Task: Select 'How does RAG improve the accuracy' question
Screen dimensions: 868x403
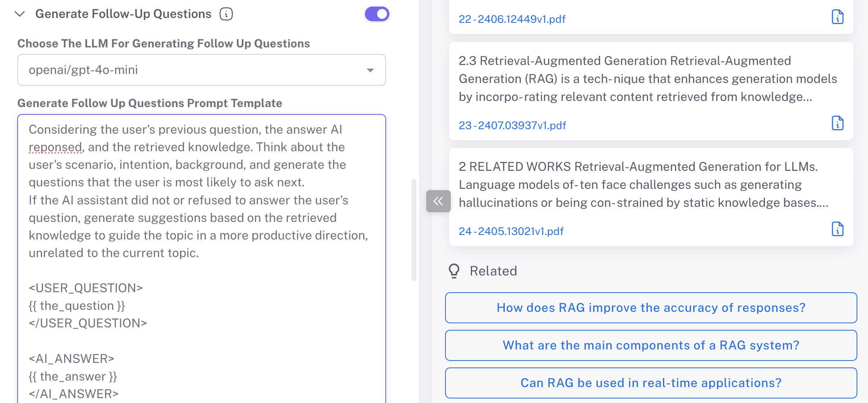Action: (651, 308)
